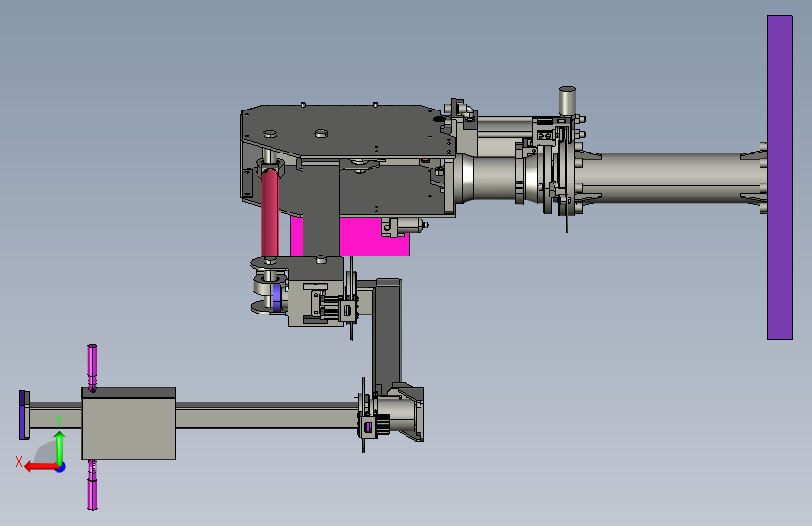The width and height of the screenshot is (812, 526).
Task: Click the green Y axis arrow of the triad
Action: 60,447
